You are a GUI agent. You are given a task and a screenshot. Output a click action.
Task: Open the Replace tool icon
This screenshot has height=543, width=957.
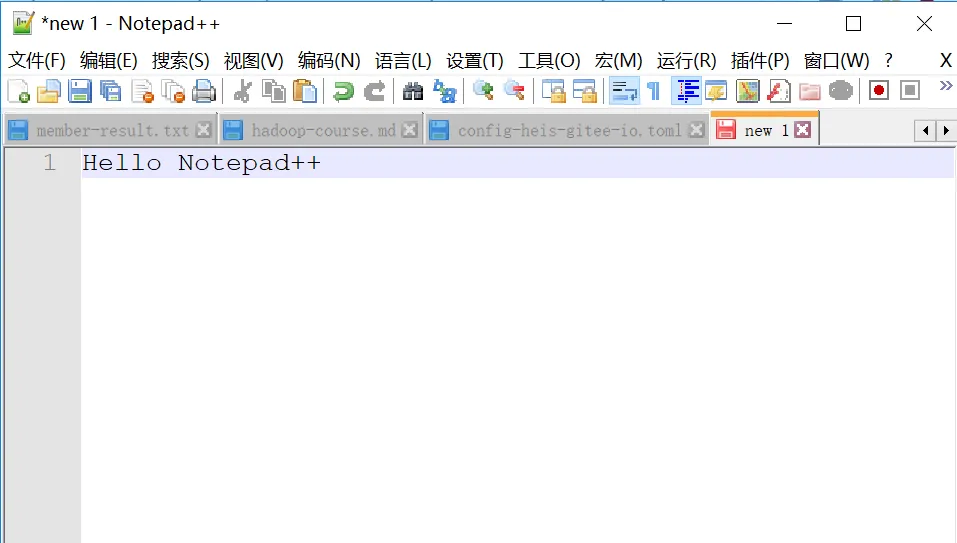coord(444,92)
